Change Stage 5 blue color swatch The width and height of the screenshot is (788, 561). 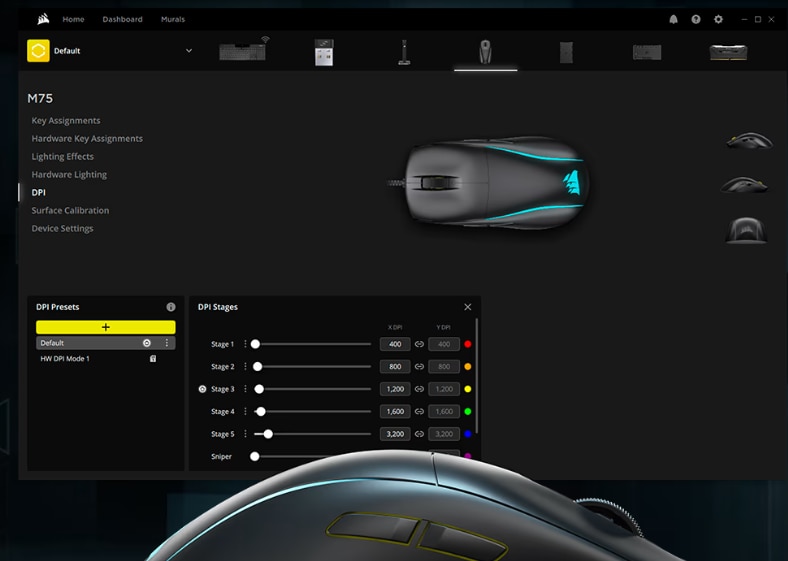468,434
